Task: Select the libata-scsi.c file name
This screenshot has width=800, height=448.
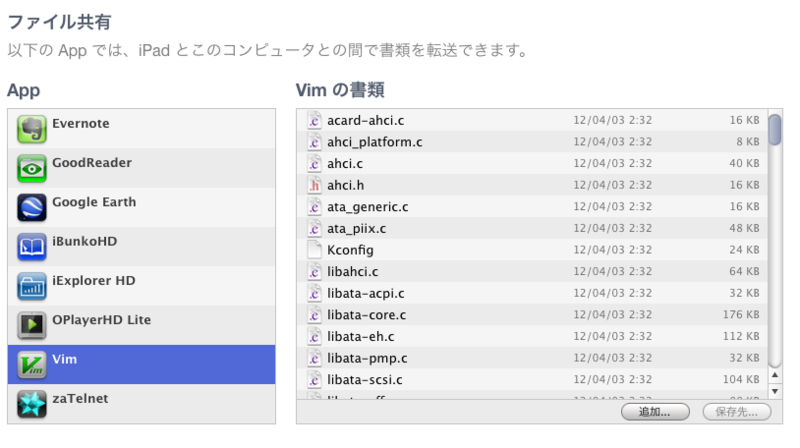Action: (364, 380)
